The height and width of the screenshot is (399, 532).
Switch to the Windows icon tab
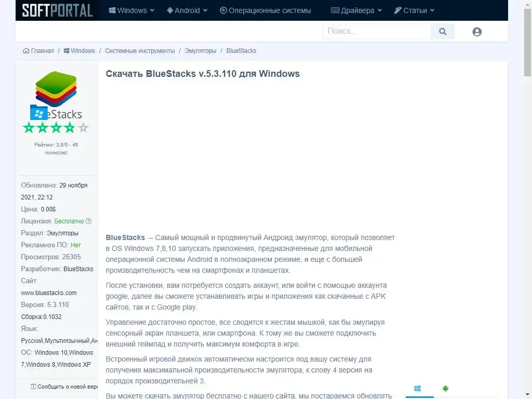coord(417,389)
